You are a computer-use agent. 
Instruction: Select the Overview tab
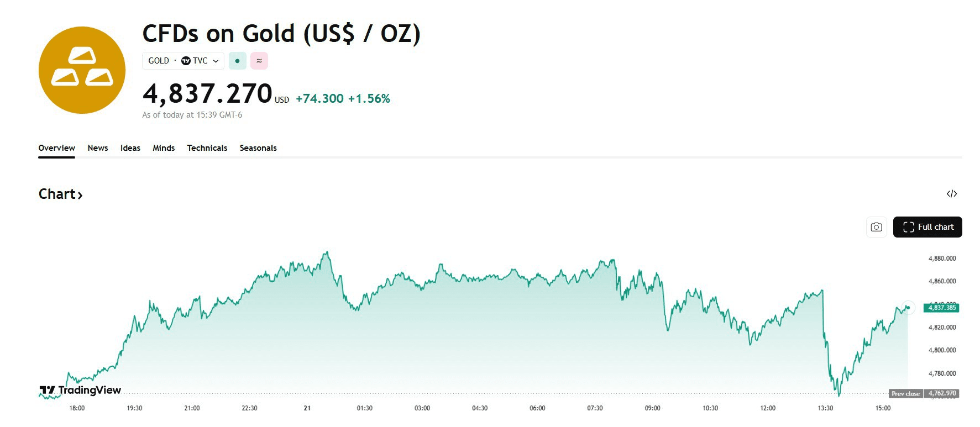tap(56, 148)
